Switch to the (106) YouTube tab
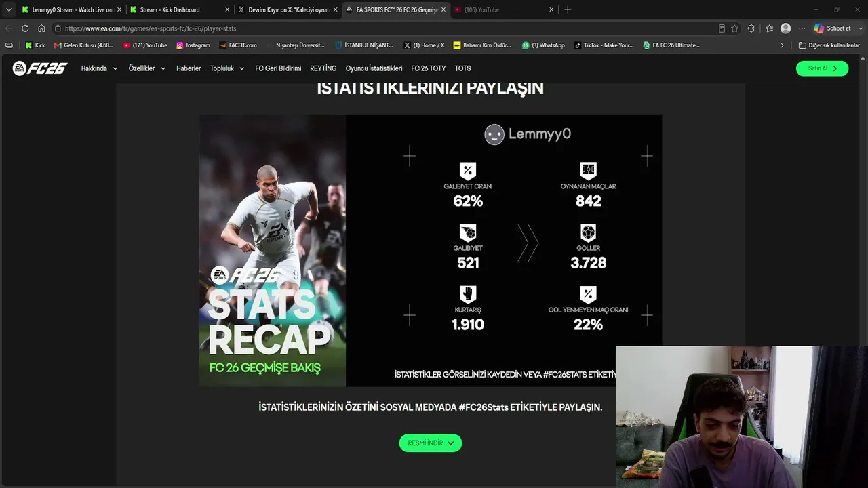Viewport: 868px width, 488px height. 502,9
